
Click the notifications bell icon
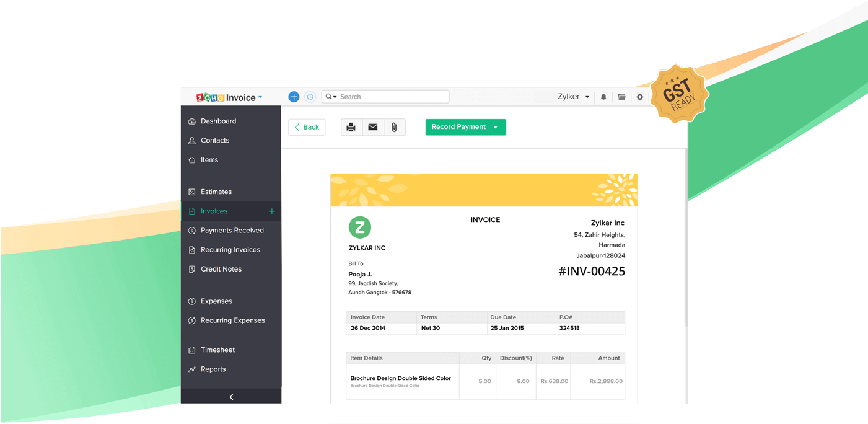(603, 97)
